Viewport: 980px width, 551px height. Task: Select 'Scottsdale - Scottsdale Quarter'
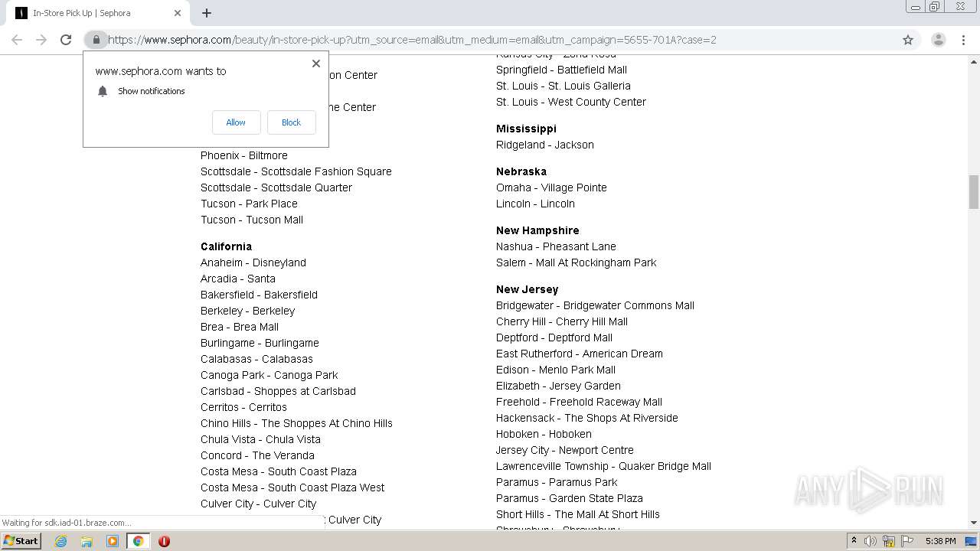tap(276, 187)
